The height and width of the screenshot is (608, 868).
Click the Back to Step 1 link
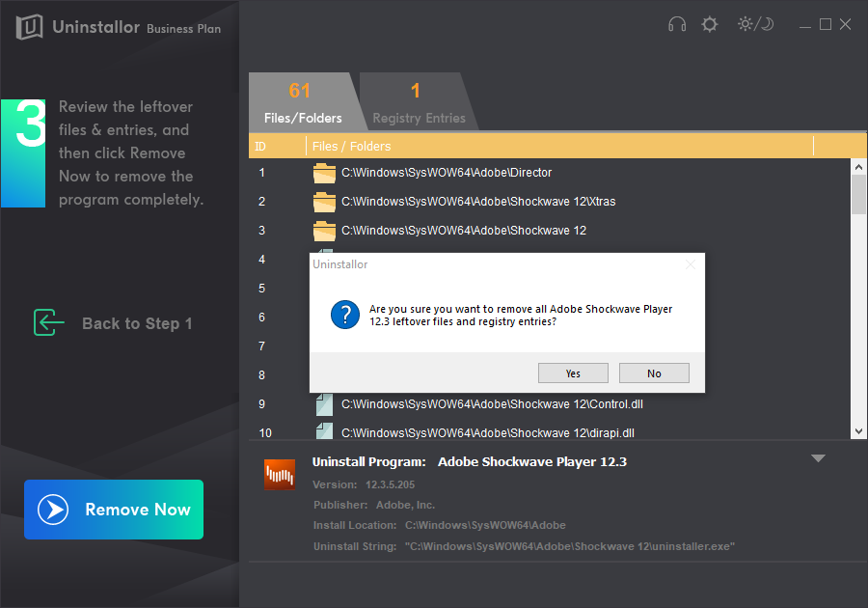point(137,323)
